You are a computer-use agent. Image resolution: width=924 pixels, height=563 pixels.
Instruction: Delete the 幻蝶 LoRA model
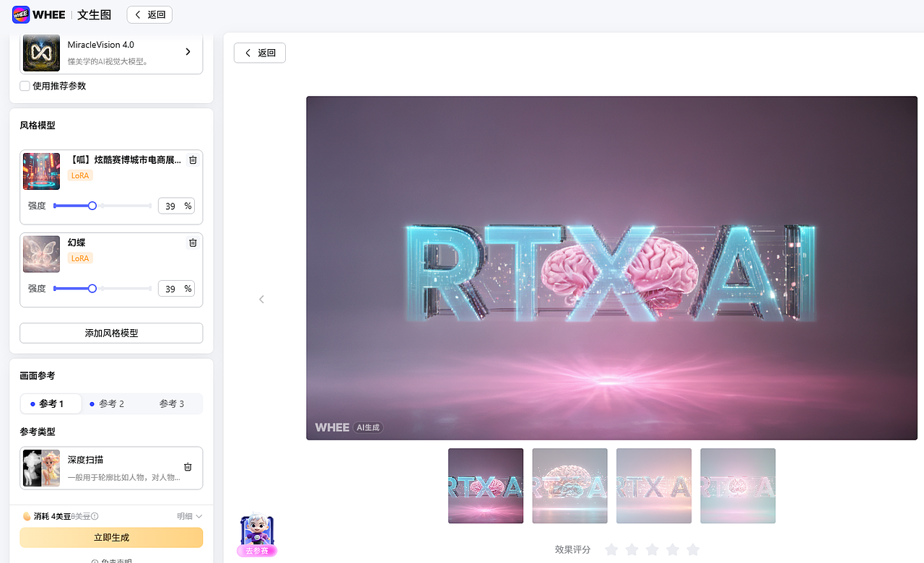pyautogui.click(x=193, y=243)
